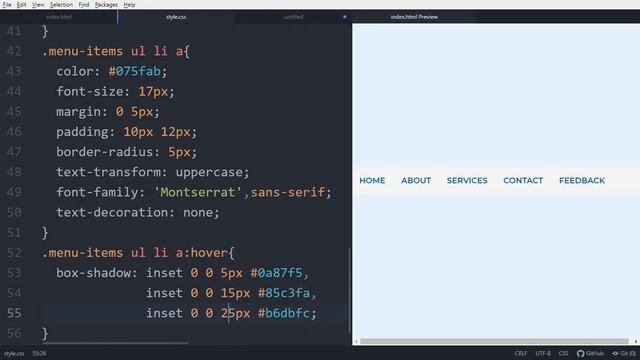Viewport: 640px width, 360px height.
Task: Change the CSS grammar selector
Action: [x=563, y=353]
